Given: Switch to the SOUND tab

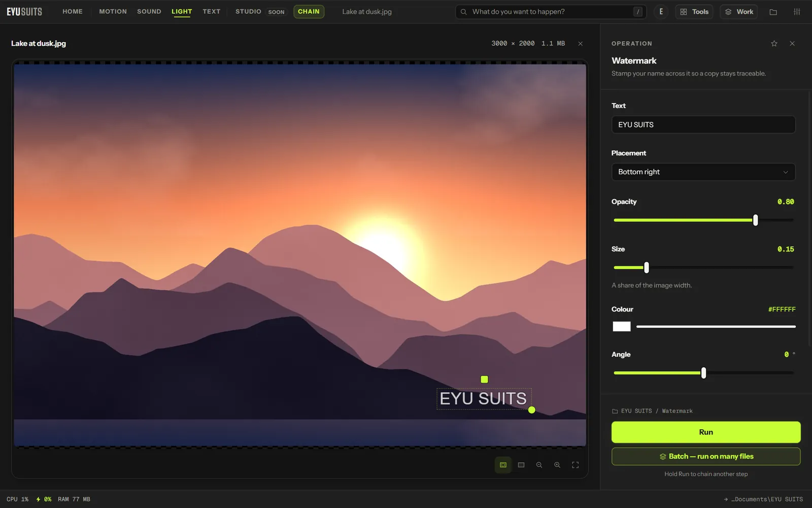Looking at the screenshot, I should [x=149, y=11].
